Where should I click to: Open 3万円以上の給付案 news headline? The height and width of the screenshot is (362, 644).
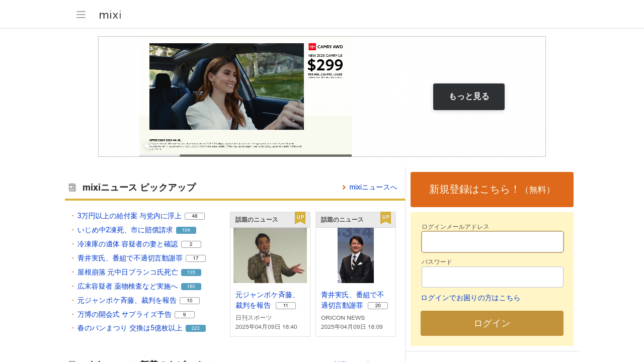coord(129,216)
